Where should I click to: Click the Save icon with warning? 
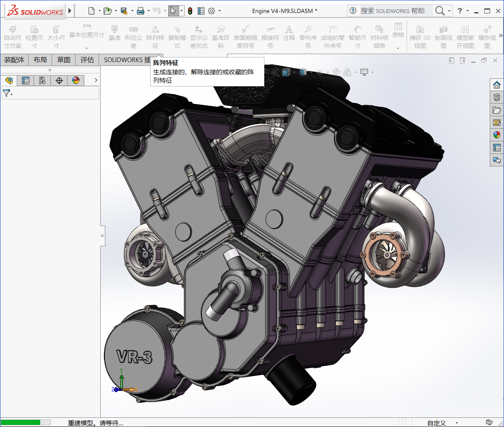tap(124, 11)
